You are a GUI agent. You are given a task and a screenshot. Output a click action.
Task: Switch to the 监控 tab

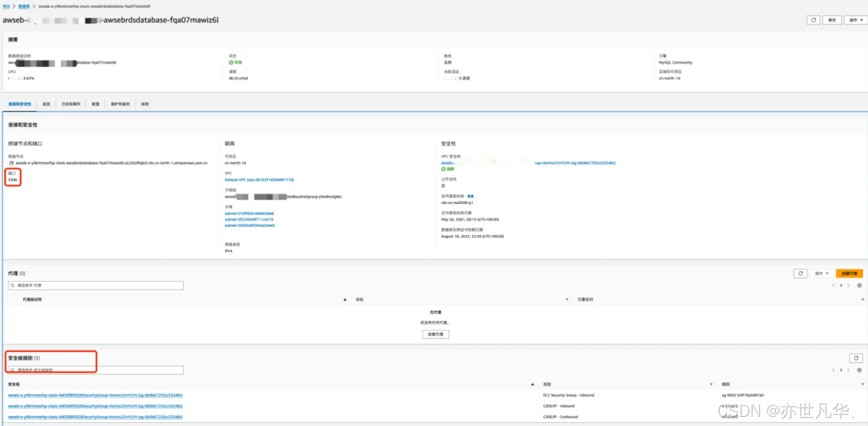coord(46,104)
